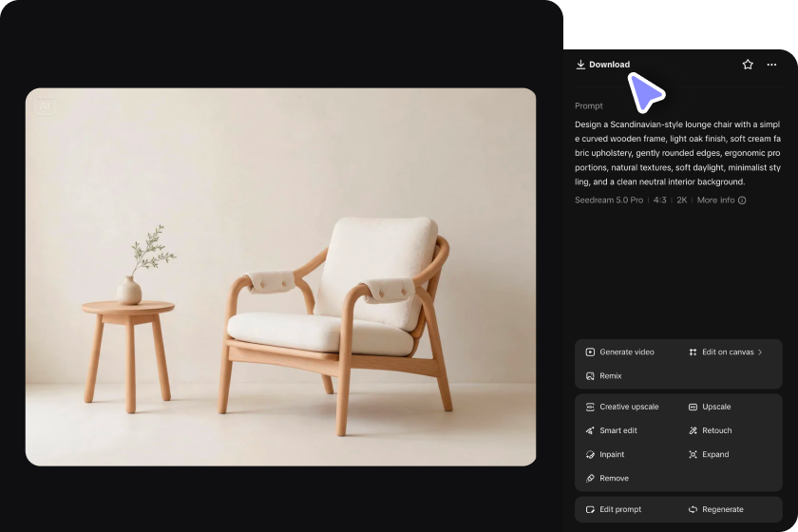Click the Remove eraser icon

coord(590,478)
